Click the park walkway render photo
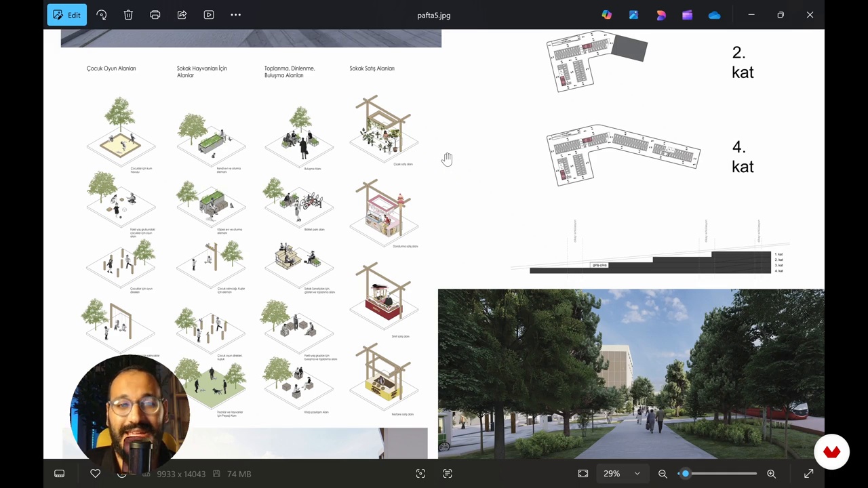 631,374
